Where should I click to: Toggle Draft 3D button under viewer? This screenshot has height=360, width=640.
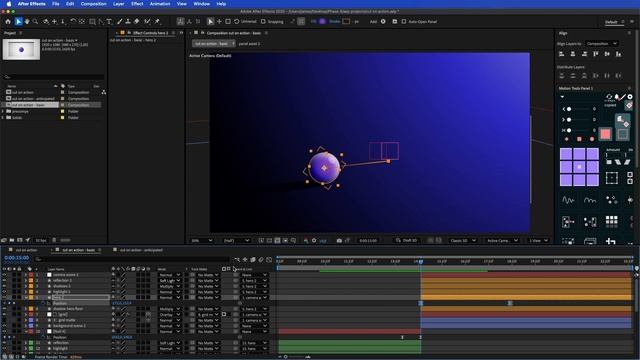[x=407, y=240]
